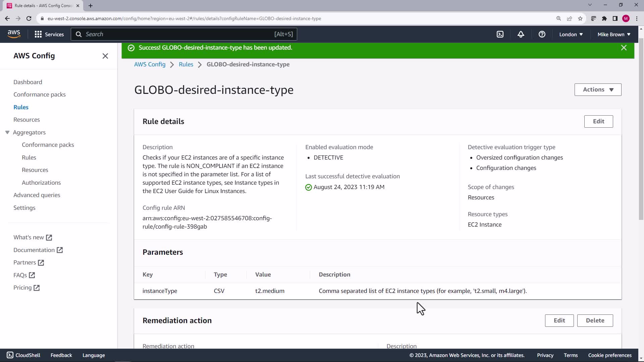
Task: Open the Mike Brown account menu
Action: click(613, 34)
